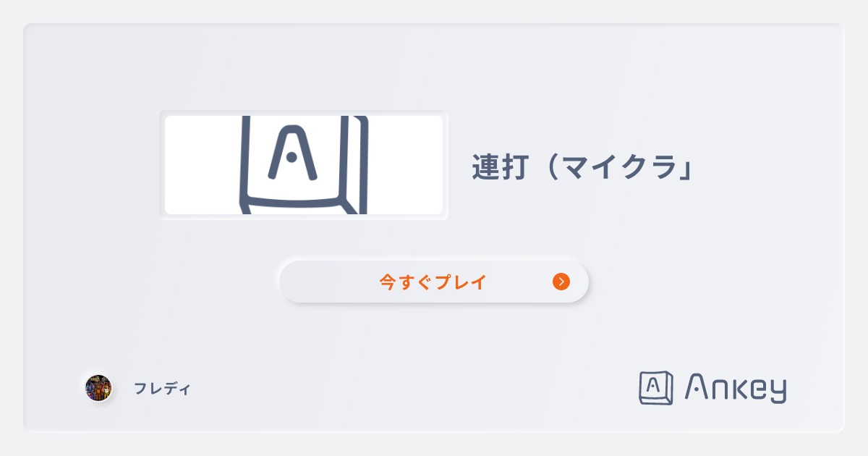Open the author name フレディ
This screenshot has width=868, height=456.
[162, 389]
